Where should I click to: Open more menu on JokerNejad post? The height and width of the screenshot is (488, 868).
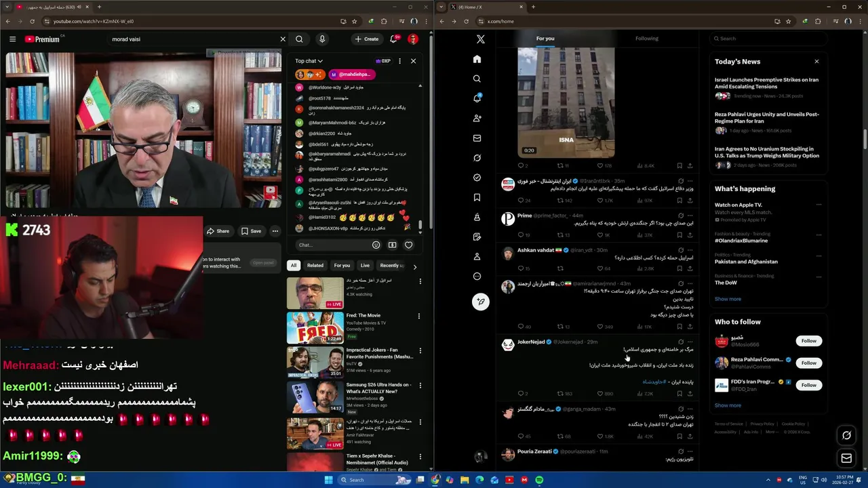[690, 342]
